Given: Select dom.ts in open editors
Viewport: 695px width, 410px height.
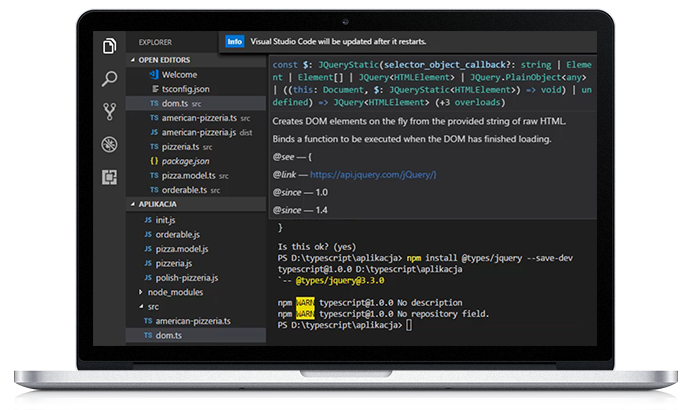Looking at the screenshot, I should pos(196,103).
